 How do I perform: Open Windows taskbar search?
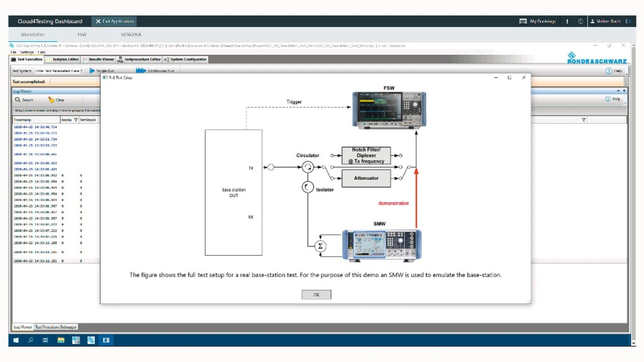(x=31, y=340)
